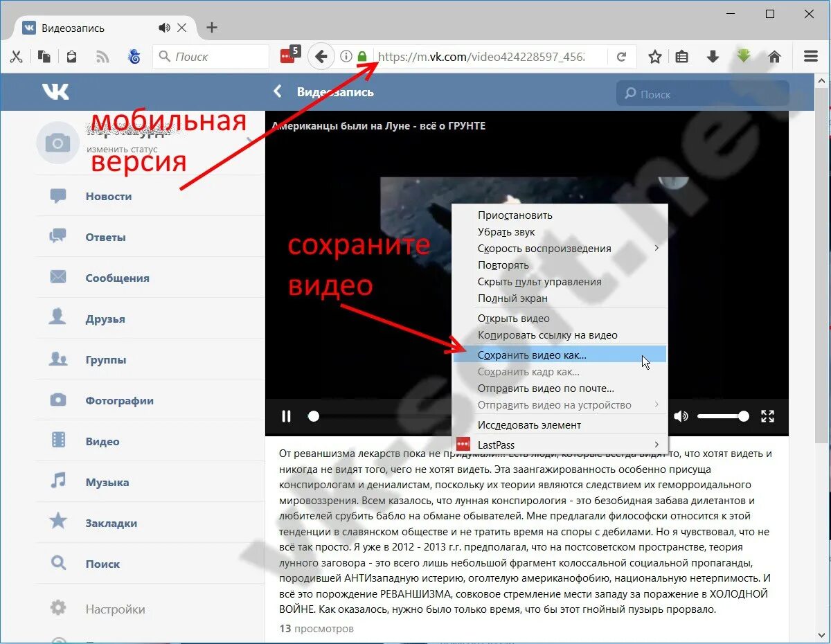Open the LastPass toolbar icon with badge 5
Image resolution: width=831 pixels, height=644 pixels.
pos(289,55)
